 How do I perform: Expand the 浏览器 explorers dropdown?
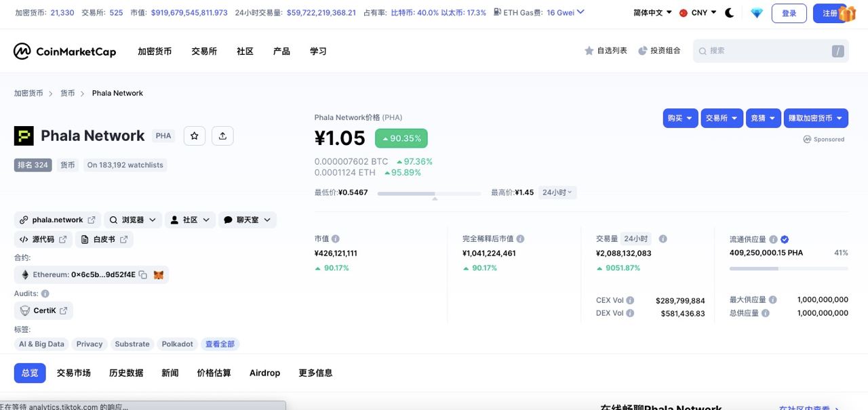[x=133, y=220]
